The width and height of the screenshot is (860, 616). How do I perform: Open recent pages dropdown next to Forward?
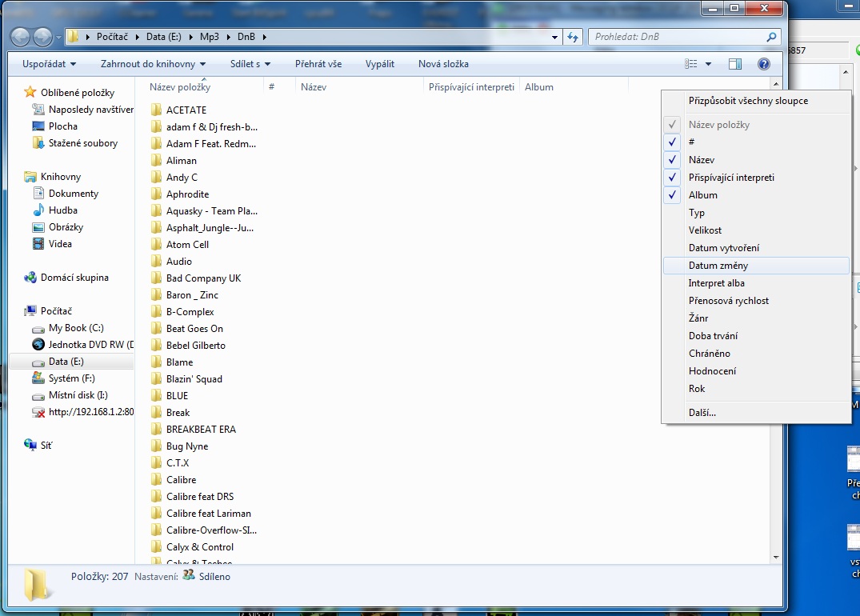[58, 38]
